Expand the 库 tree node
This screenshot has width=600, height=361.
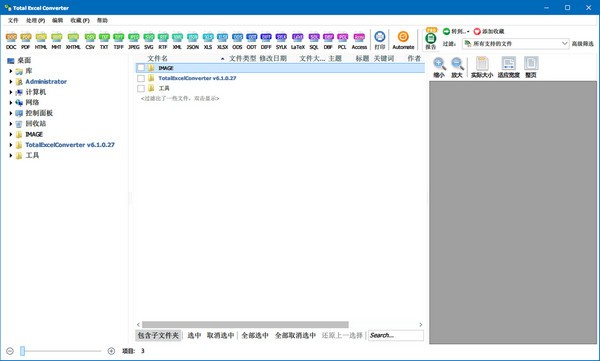click(x=11, y=71)
